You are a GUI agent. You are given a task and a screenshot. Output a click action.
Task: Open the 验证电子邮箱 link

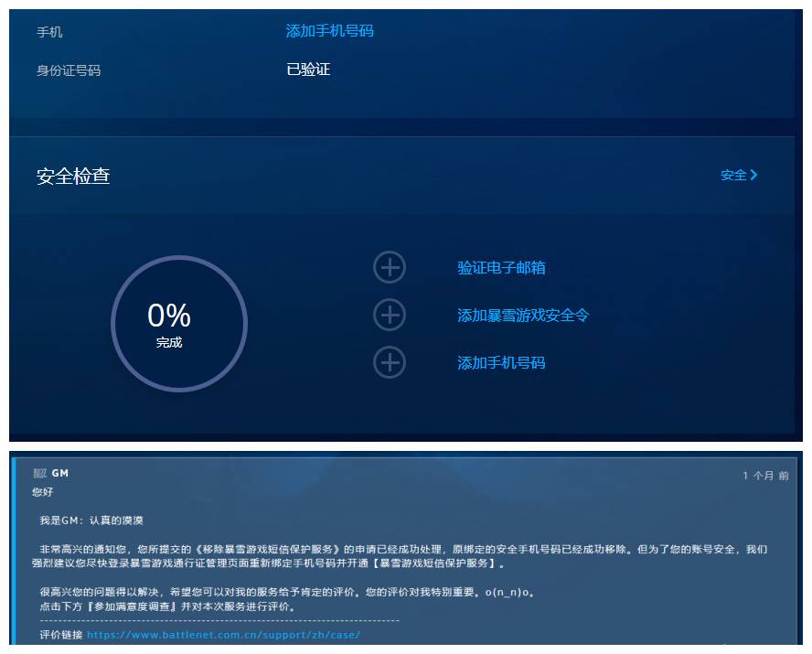point(501,268)
